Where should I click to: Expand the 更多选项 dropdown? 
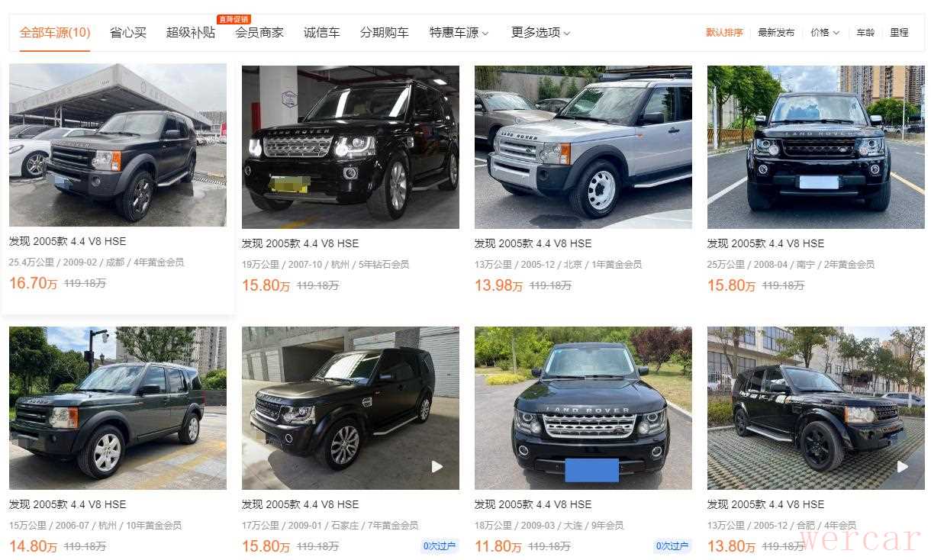[x=540, y=33]
